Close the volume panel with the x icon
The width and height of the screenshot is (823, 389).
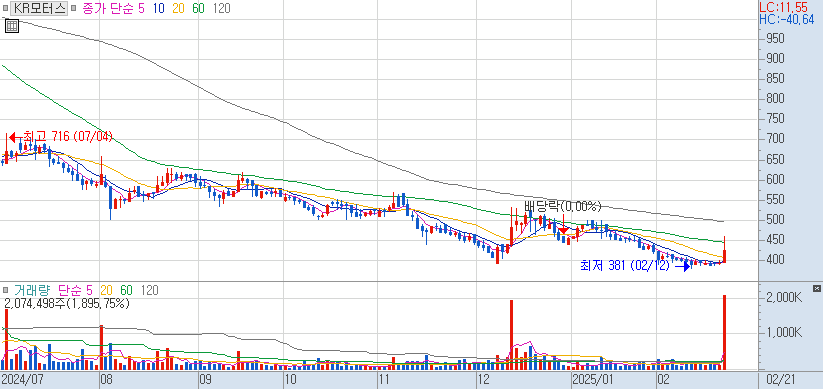(x=816, y=288)
